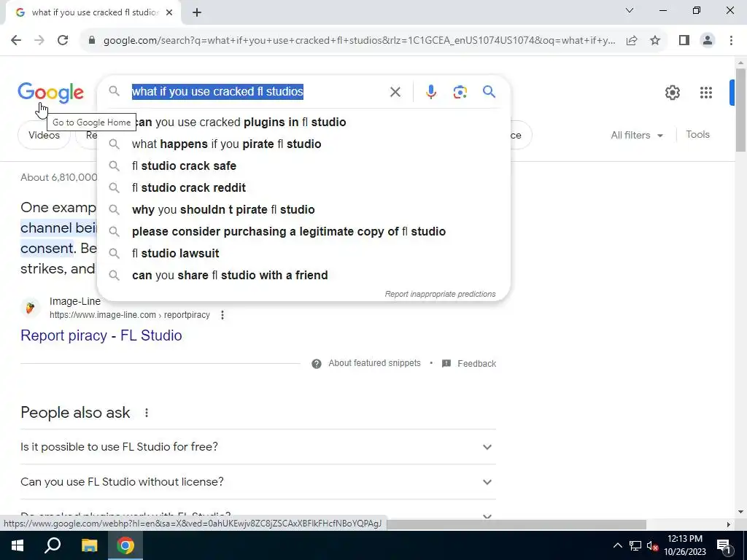Open Windows taskbar search

click(53, 545)
